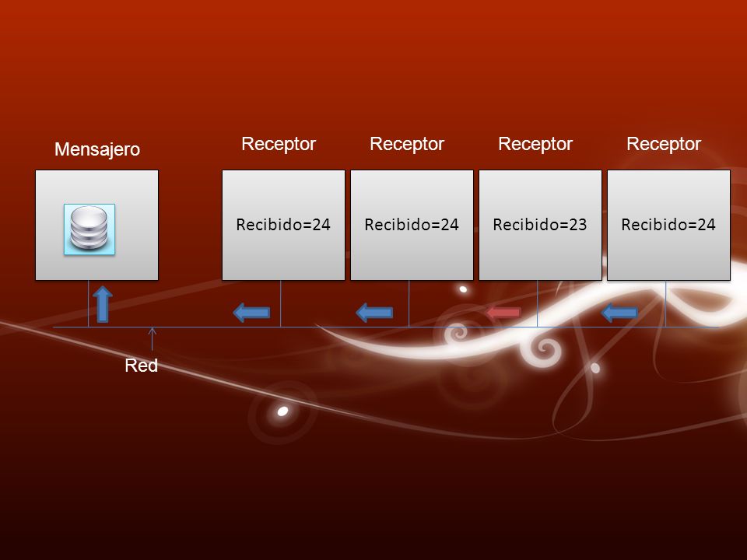The image size is (747, 560).
Task: Click the Receptor label above the leftmost receptor box
Action: pyautogui.click(x=279, y=144)
